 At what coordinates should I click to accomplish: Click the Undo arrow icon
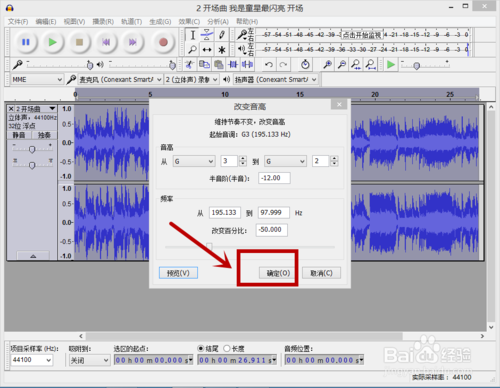(269, 64)
